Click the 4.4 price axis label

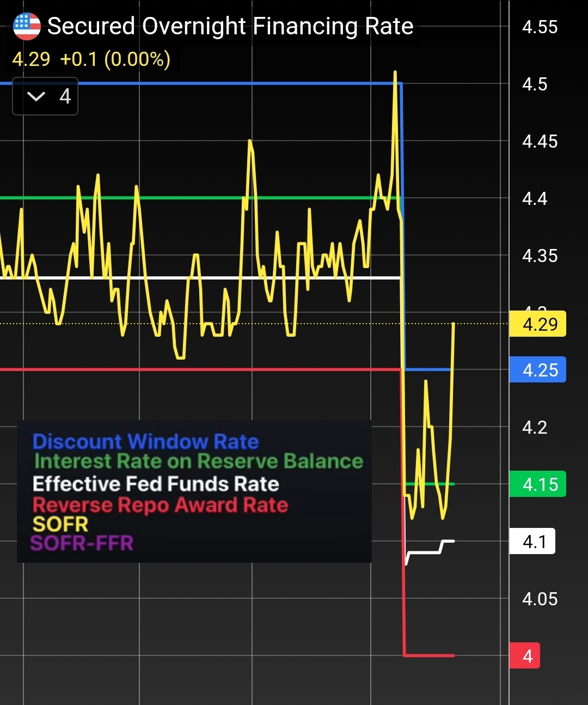click(535, 198)
